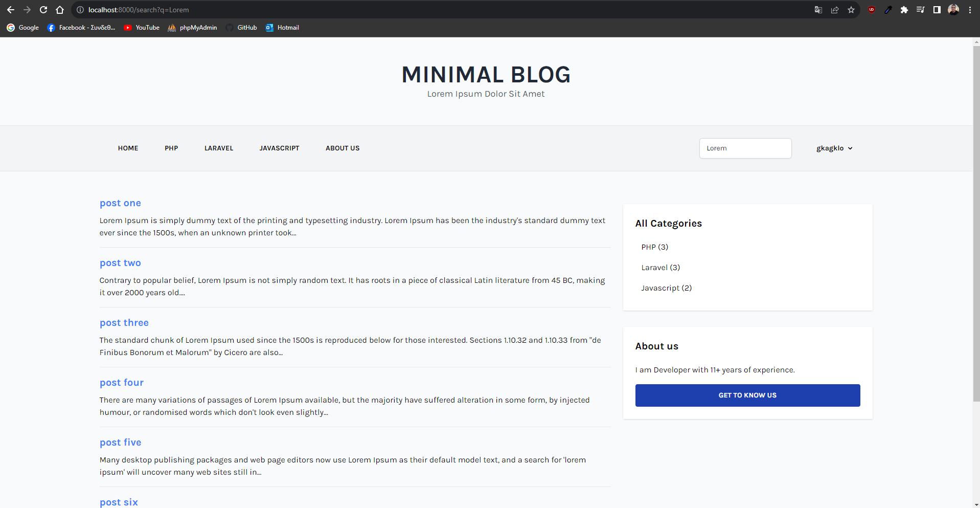Click the browser home icon

point(60,10)
